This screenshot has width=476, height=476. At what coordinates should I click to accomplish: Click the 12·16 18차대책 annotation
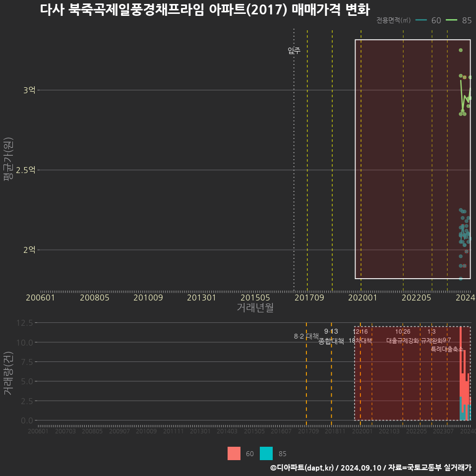tap(360, 336)
